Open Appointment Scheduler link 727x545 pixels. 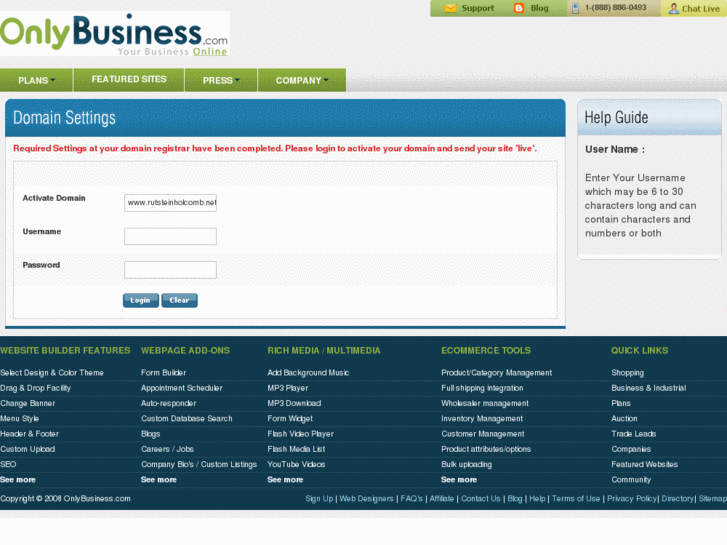(182, 388)
